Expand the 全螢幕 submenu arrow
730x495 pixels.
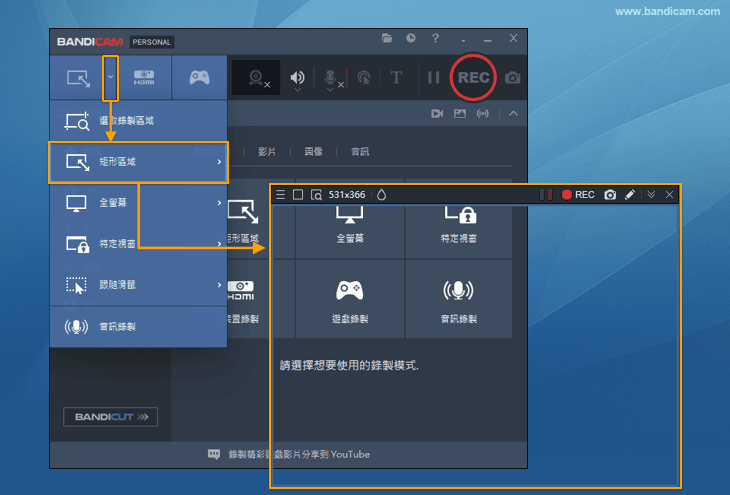point(219,203)
